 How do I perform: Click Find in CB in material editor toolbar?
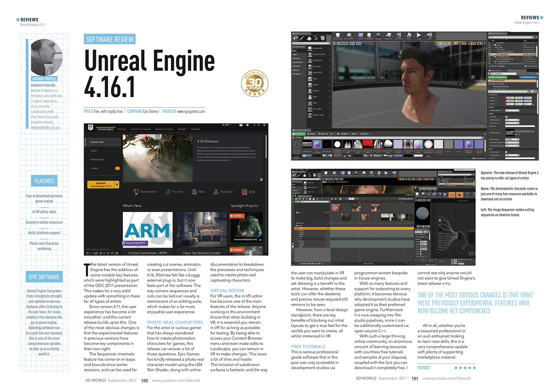pyautogui.click(x=423, y=195)
